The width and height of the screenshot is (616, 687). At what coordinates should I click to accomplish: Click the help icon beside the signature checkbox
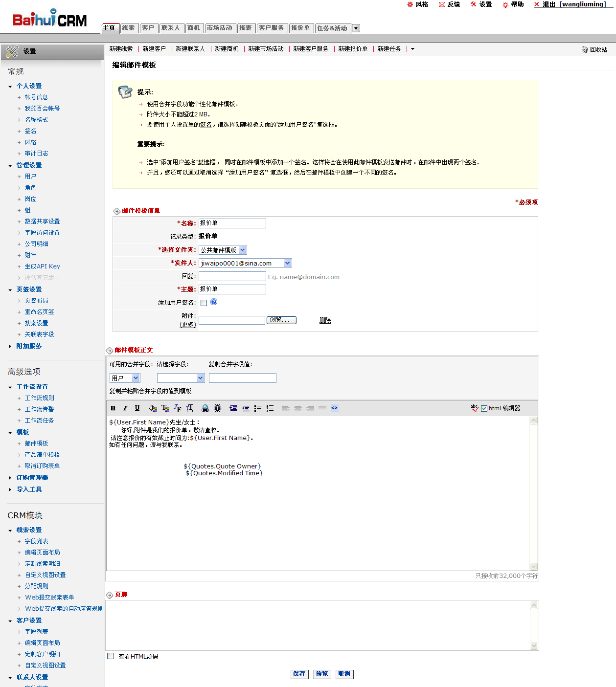coord(214,302)
